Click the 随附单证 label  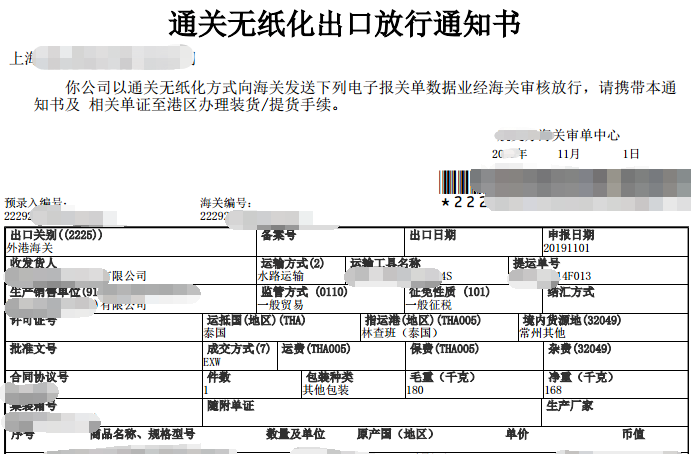click(x=230, y=405)
